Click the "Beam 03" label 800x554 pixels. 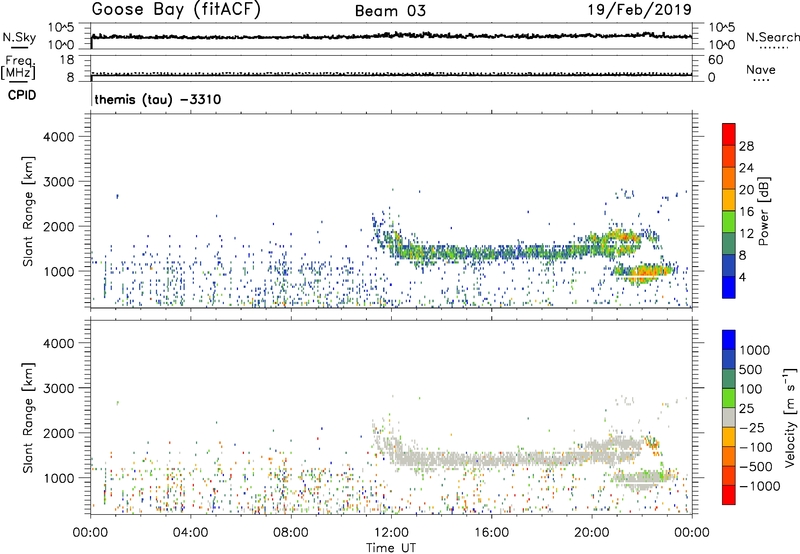click(x=390, y=11)
